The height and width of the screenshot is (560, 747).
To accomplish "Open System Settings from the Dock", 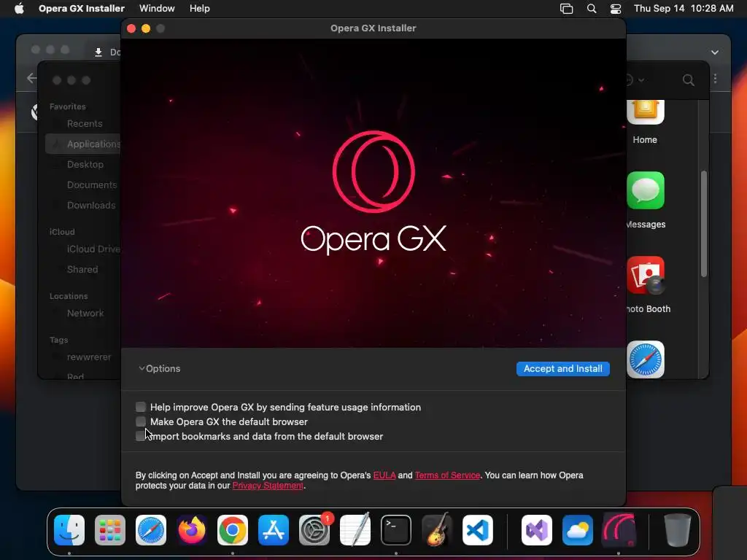I will pos(314,530).
